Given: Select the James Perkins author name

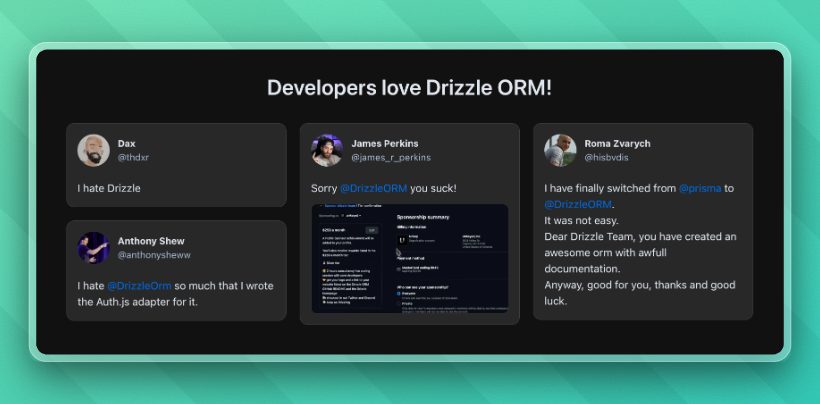Looking at the screenshot, I should click(x=385, y=143).
